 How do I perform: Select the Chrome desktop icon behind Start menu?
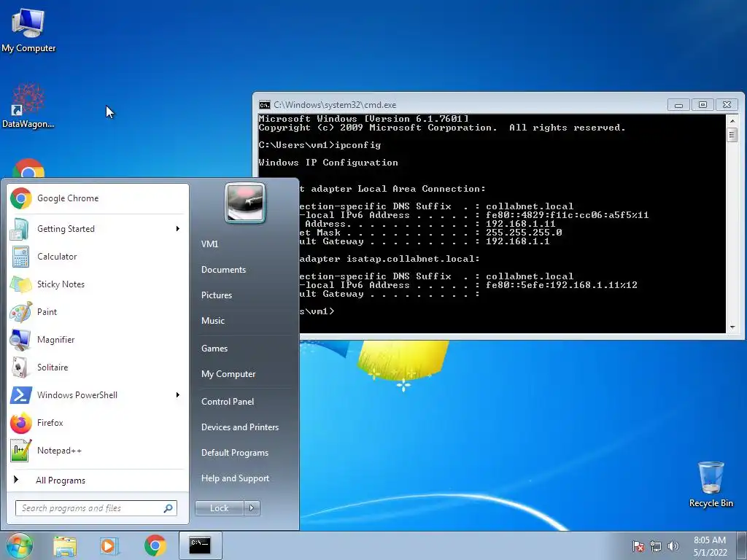point(28,168)
